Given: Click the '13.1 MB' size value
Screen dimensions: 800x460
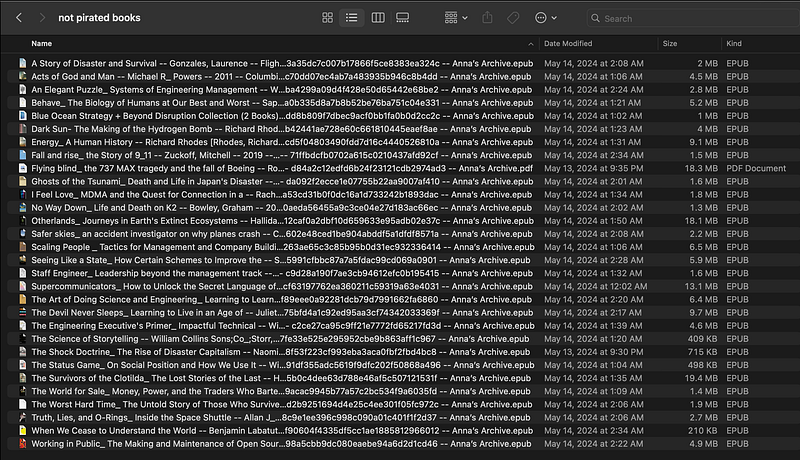Looking at the screenshot, I should [x=701, y=287].
